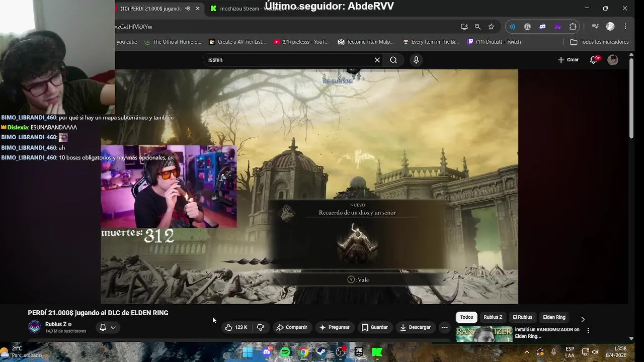This screenshot has height=362, width=644.
Task: Show more filter chips with right arrow
Action: [583, 319]
